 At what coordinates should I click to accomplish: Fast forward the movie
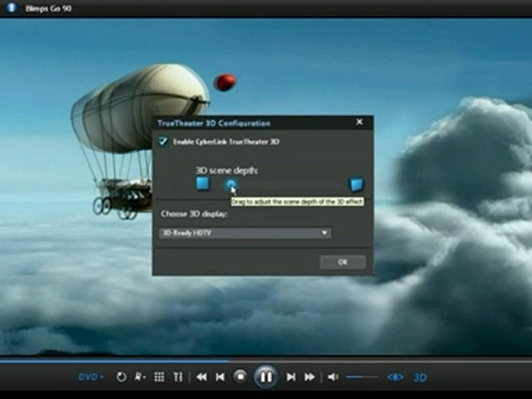pyautogui.click(x=309, y=377)
